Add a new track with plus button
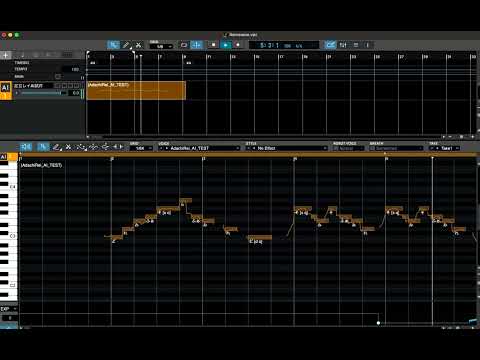This screenshot has width=480, height=360. click(6, 55)
